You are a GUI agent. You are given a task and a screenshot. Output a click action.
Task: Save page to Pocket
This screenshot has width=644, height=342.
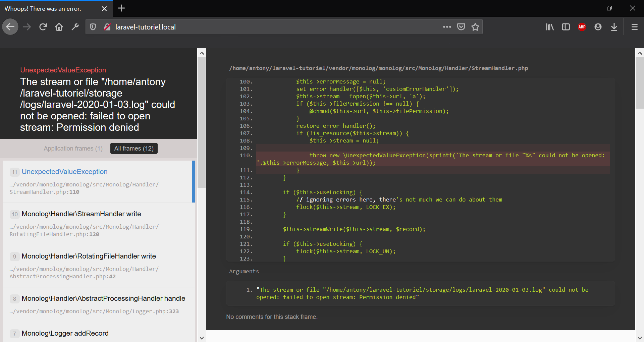(461, 27)
